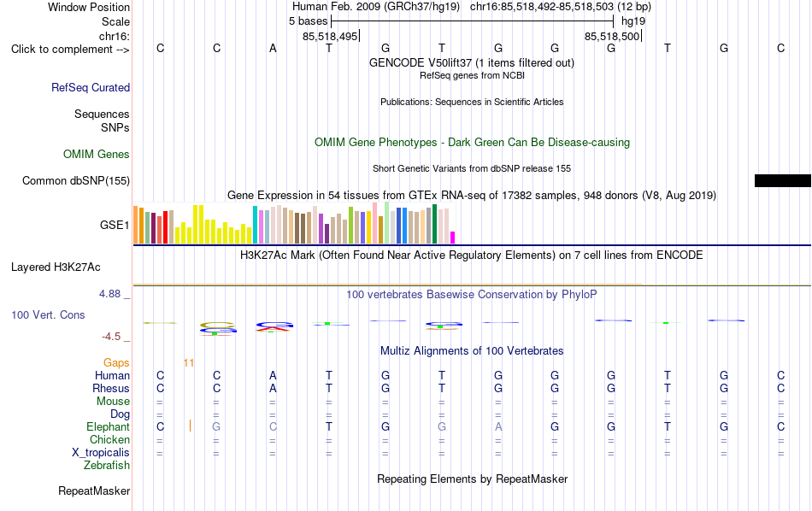Click the orange insertion bar in Elephant row
The height and width of the screenshot is (511, 812).
pos(190,426)
